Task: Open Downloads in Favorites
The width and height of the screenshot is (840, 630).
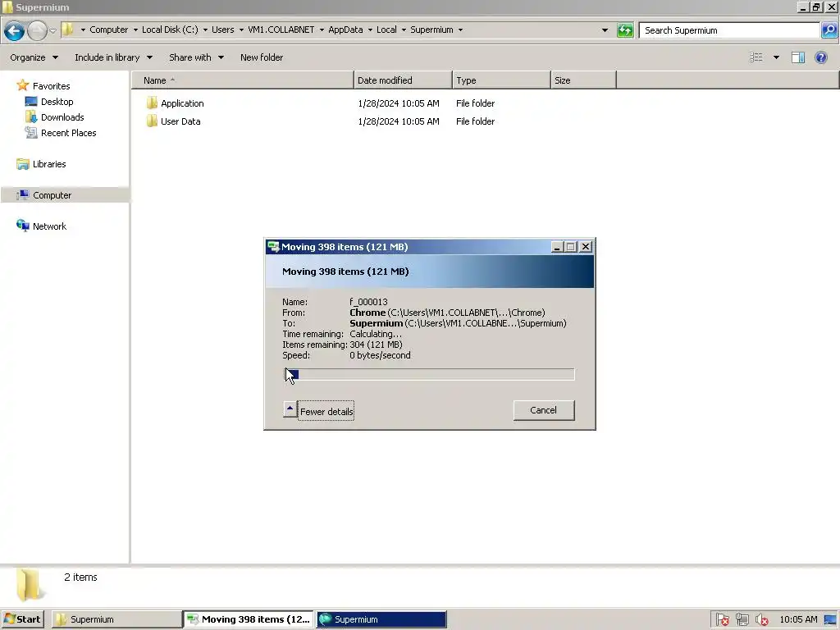Action: pyautogui.click(x=62, y=117)
